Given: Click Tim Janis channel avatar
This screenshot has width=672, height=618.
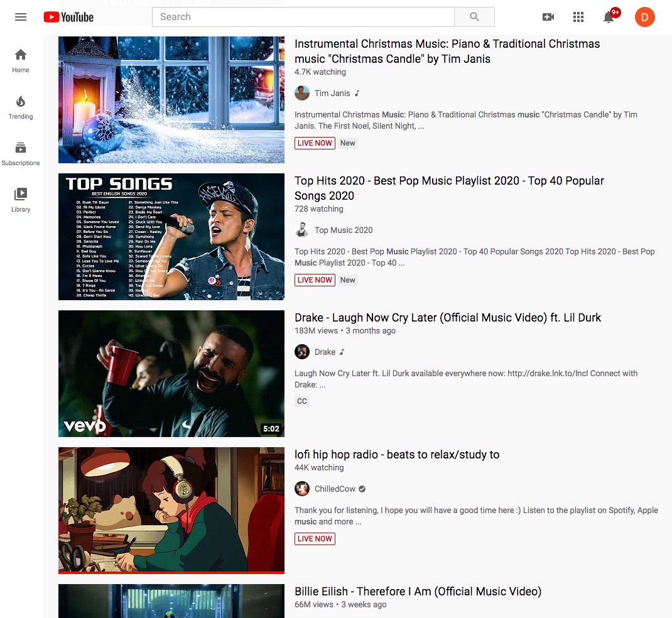Looking at the screenshot, I should click(301, 93).
